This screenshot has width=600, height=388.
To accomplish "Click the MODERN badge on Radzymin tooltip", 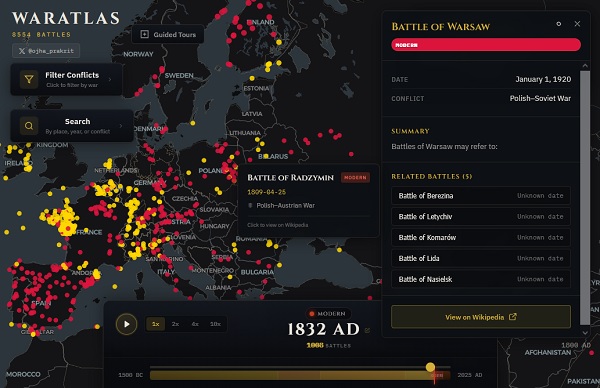I will point(355,178).
